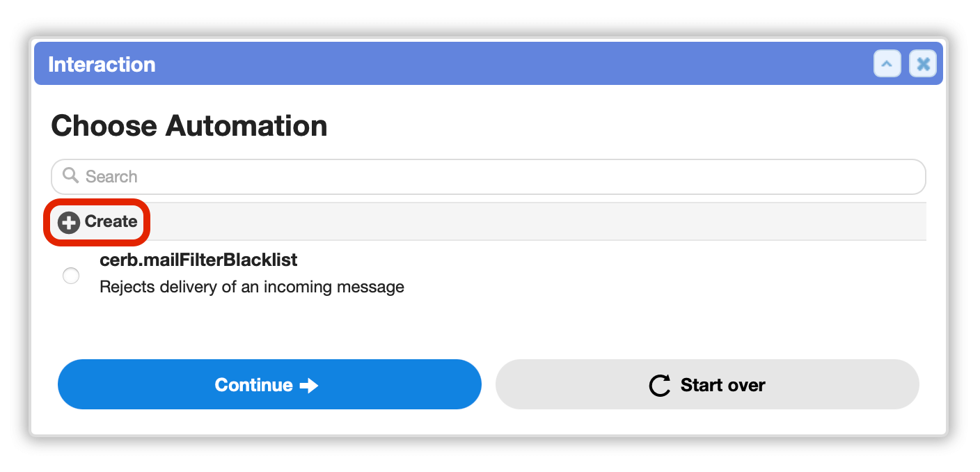The width and height of the screenshot is (980, 472).
Task: Select the cerb.mailFilterBlacklist radio button
Action: click(71, 276)
